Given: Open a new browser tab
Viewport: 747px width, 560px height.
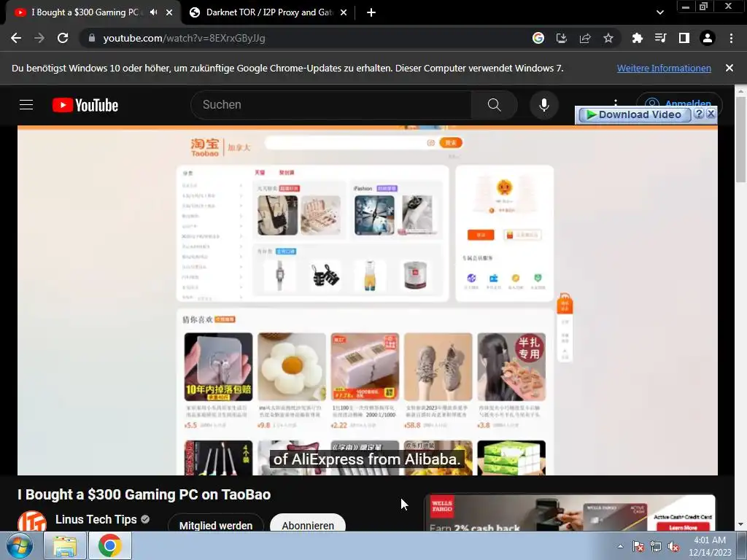Looking at the screenshot, I should pos(371,12).
